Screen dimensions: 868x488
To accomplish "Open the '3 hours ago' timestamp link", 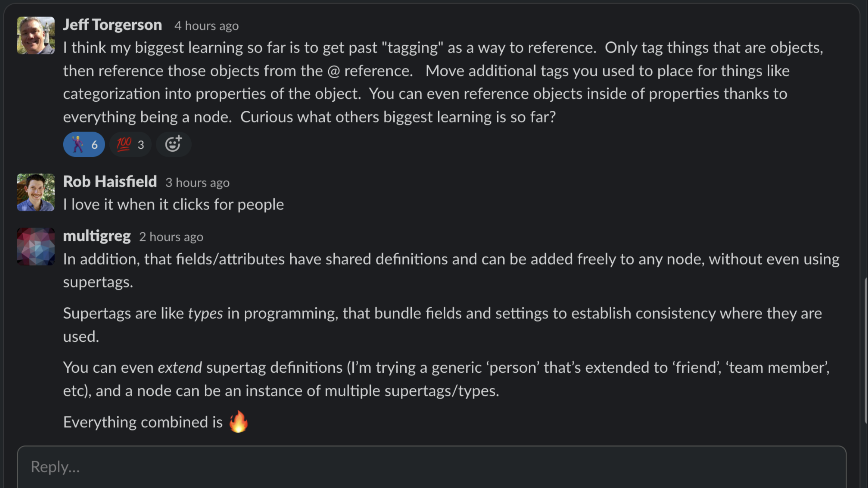I will pos(197,183).
